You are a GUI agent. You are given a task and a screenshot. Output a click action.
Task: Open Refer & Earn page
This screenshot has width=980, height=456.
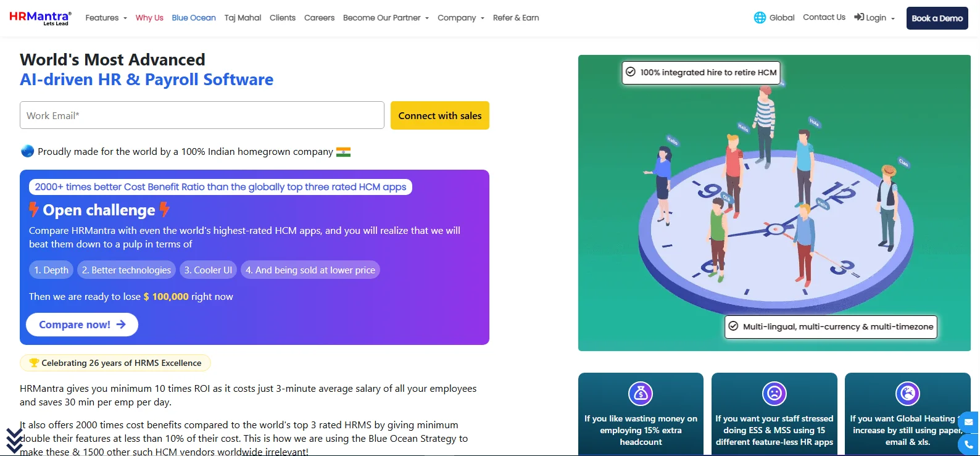point(516,18)
